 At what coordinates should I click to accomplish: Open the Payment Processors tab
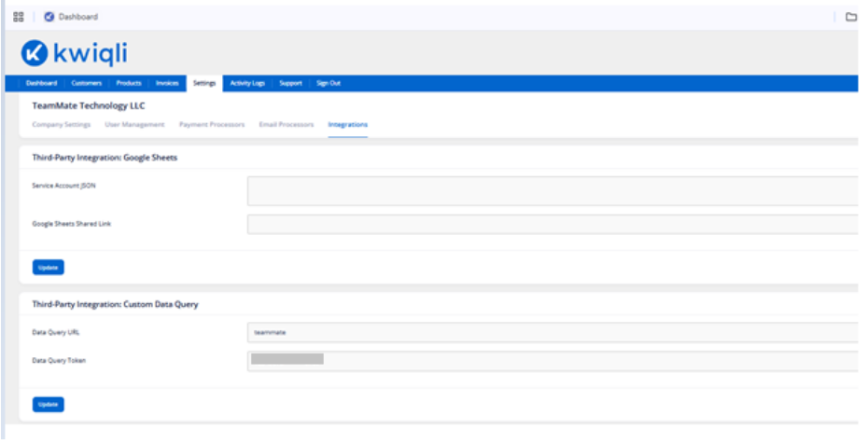(x=212, y=125)
